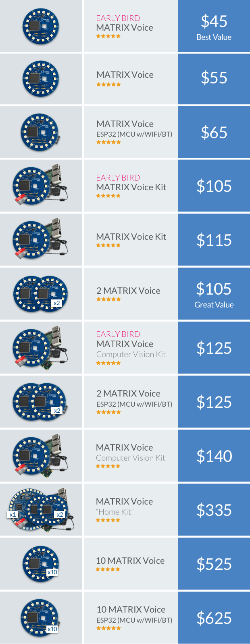Click the x2 badge on 2 MATRIX Voice

57,303
